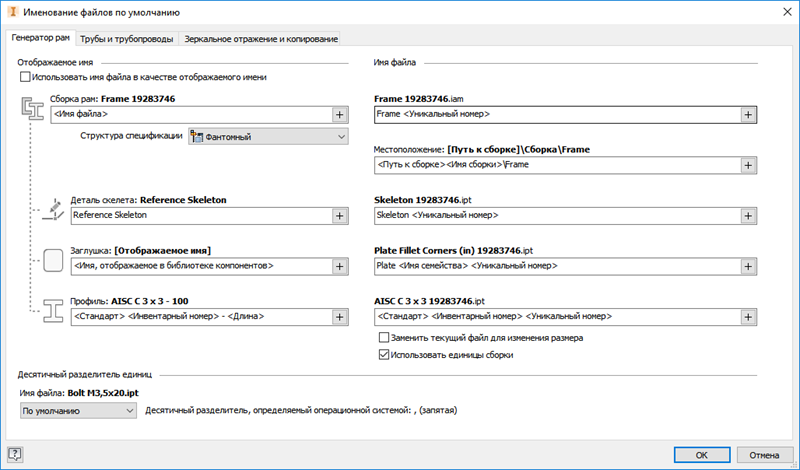The height and width of the screenshot is (470, 800).
Task: Click the Bolt M3,5x20.ipt file name text
Action: [103, 393]
